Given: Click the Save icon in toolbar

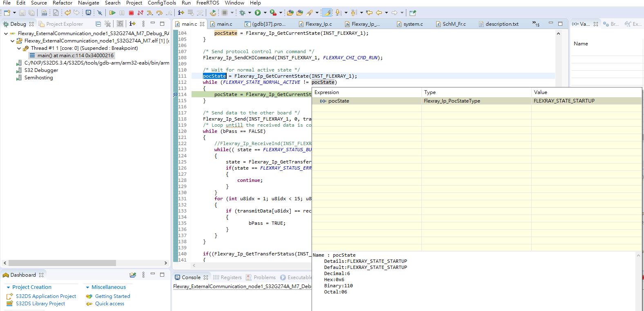Looking at the screenshot, I should [22, 13].
